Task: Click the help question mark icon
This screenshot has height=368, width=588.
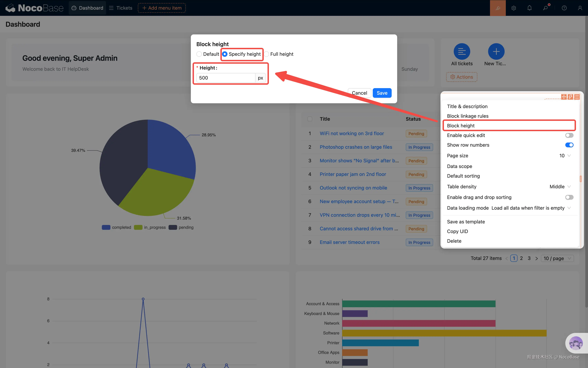Action: (x=564, y=8)
